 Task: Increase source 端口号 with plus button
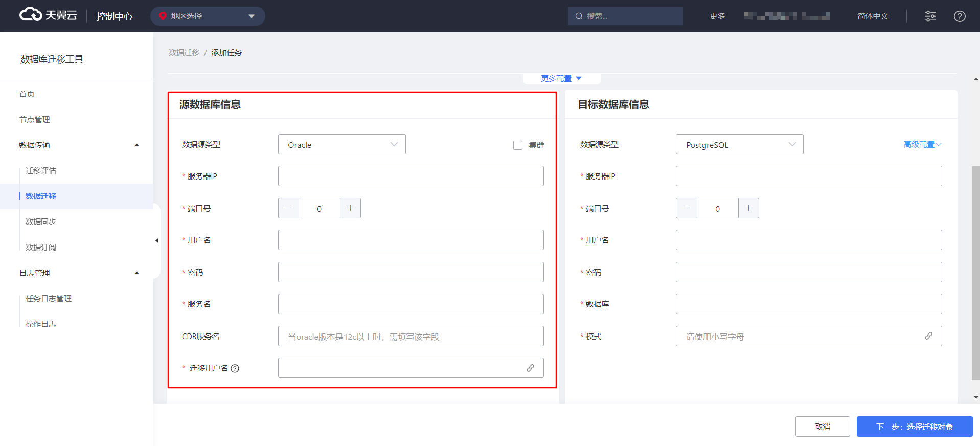click(x=350, y=208)
